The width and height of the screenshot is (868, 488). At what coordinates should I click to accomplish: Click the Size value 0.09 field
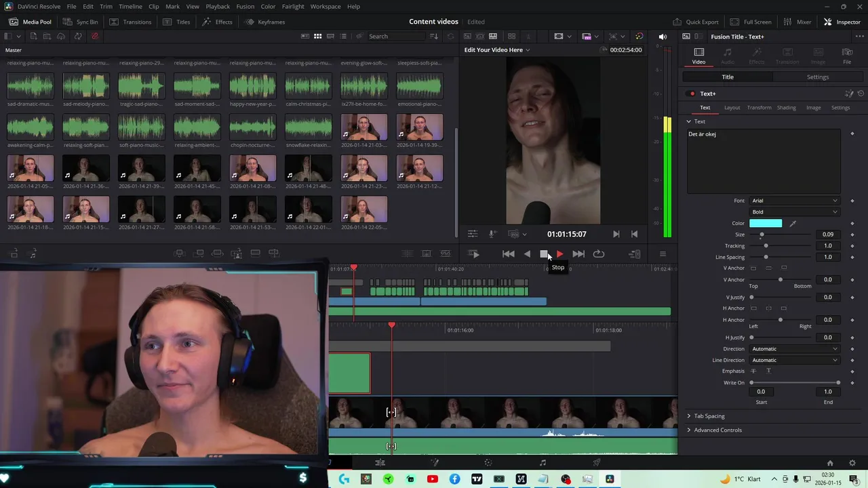pos(828,235)
